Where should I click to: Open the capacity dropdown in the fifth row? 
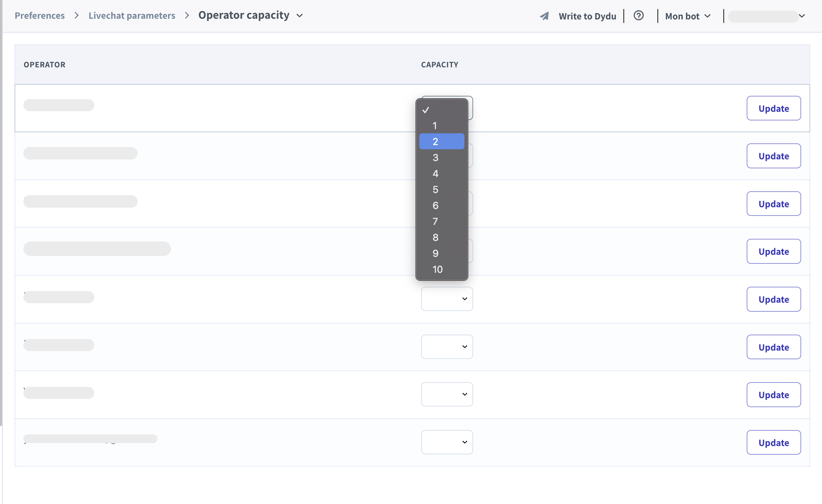(447, 299)
